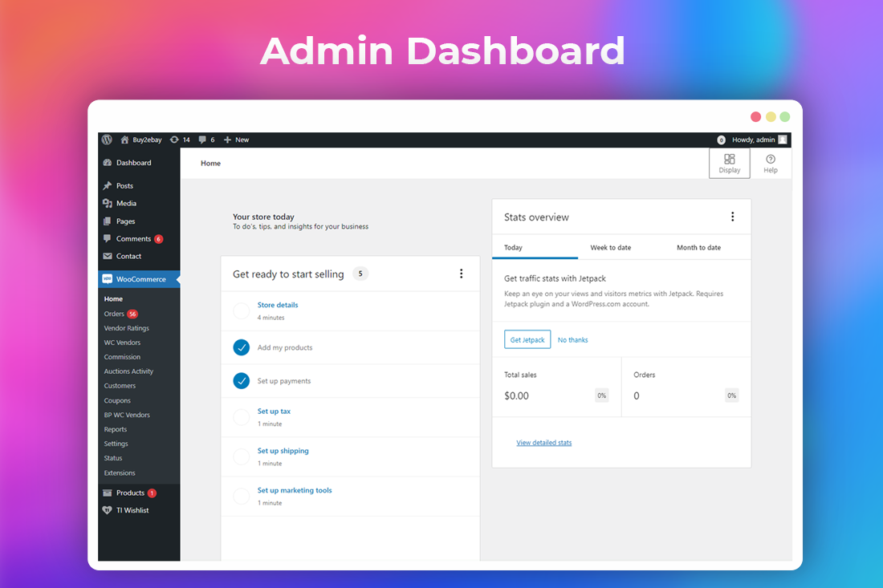
Task: Open Get ready to start selling options menu
Action: pyautogui.click(x=461, y=274)
